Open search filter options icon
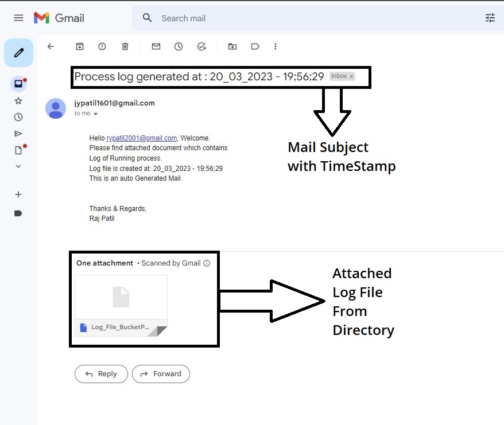The width and height of the screenshot is (504, 425). 490,18
